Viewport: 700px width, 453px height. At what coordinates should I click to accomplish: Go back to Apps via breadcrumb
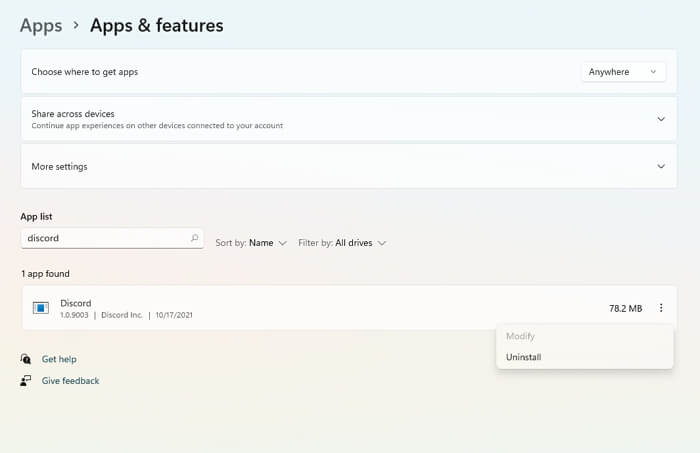(x=41, y=25)
